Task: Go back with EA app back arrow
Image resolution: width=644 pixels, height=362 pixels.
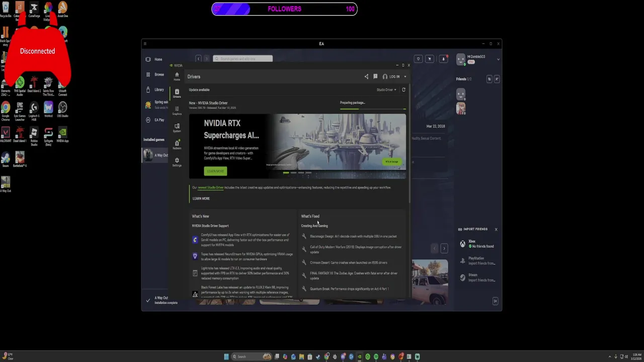Action: [198, 59]
